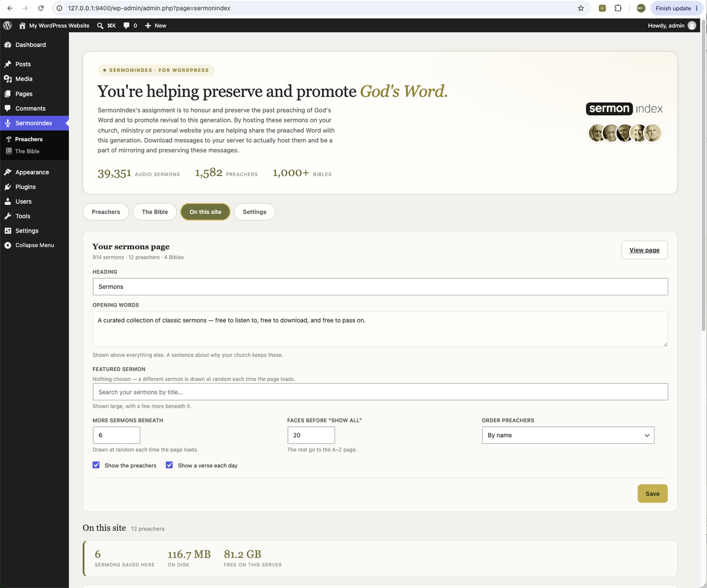Click the Collapse Menu arrow icon
This screenshot has height=588, width=707.
(8, 245)
